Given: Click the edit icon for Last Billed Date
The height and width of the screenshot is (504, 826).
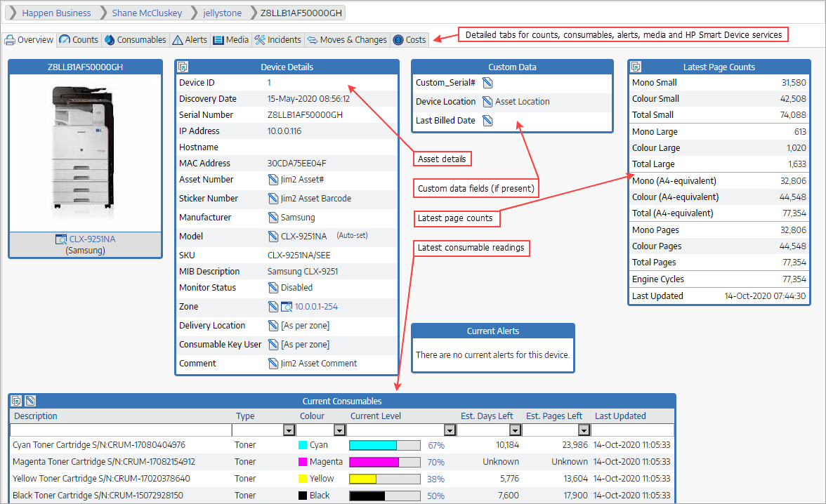Looking at the screenshot, I should (x=487, y=121).
